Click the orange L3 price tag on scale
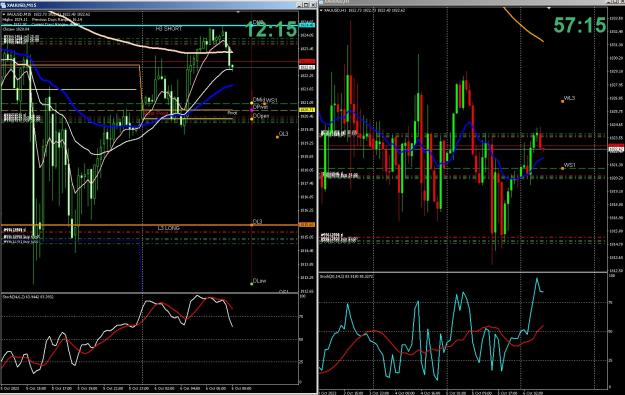The image size is (625, 395). [x=307, y=225]
